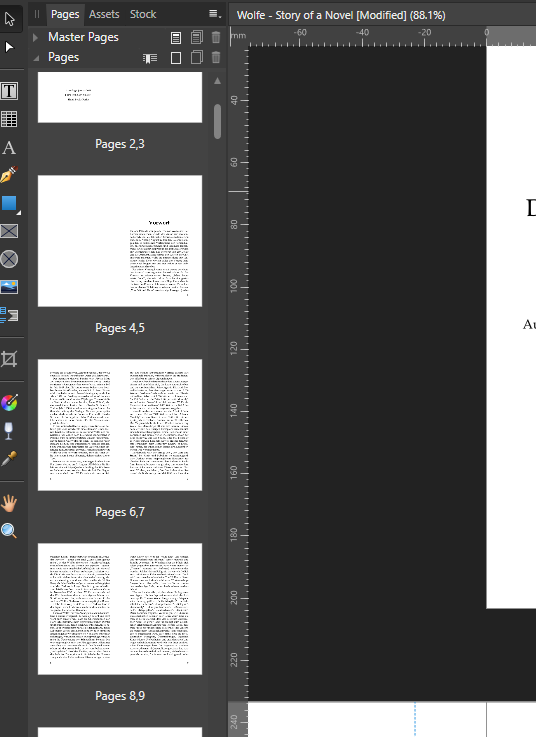
Task: Click the 'Pages 2,3' label
Action: click(120, 144)
